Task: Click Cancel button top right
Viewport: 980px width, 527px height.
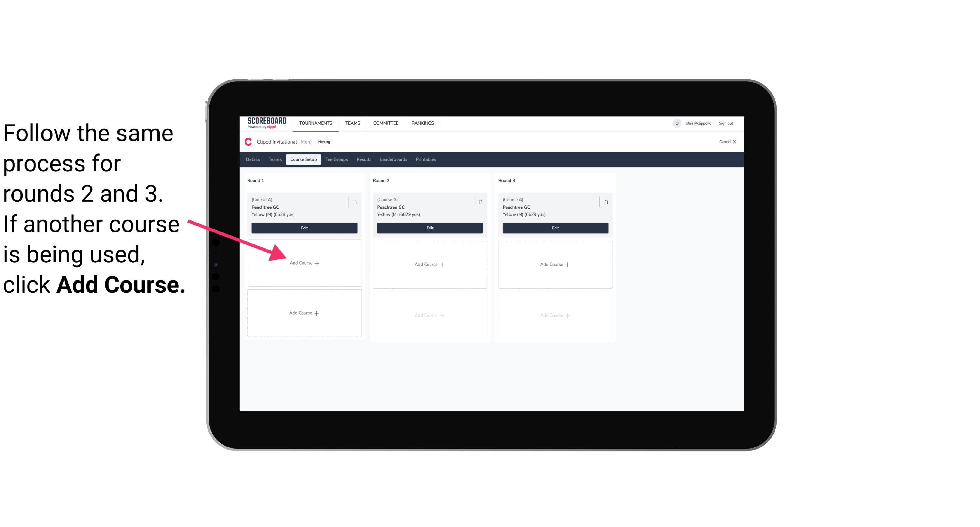Action: click(726, 141)
